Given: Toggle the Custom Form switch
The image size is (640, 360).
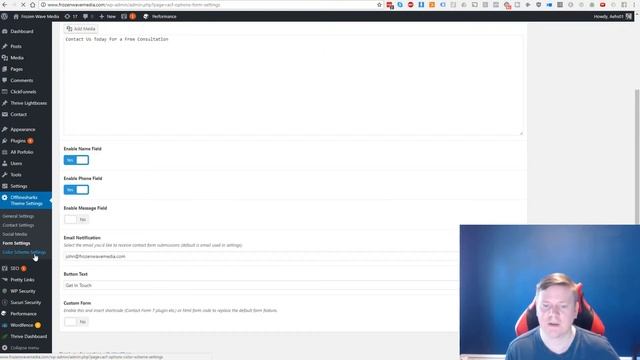Looking at the screenshot, I should point(76,322).
